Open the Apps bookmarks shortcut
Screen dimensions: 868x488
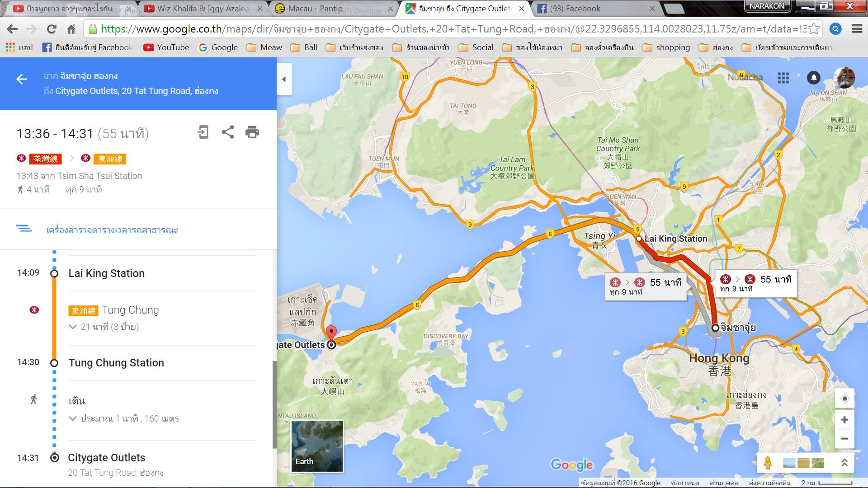tap(19, 47)
